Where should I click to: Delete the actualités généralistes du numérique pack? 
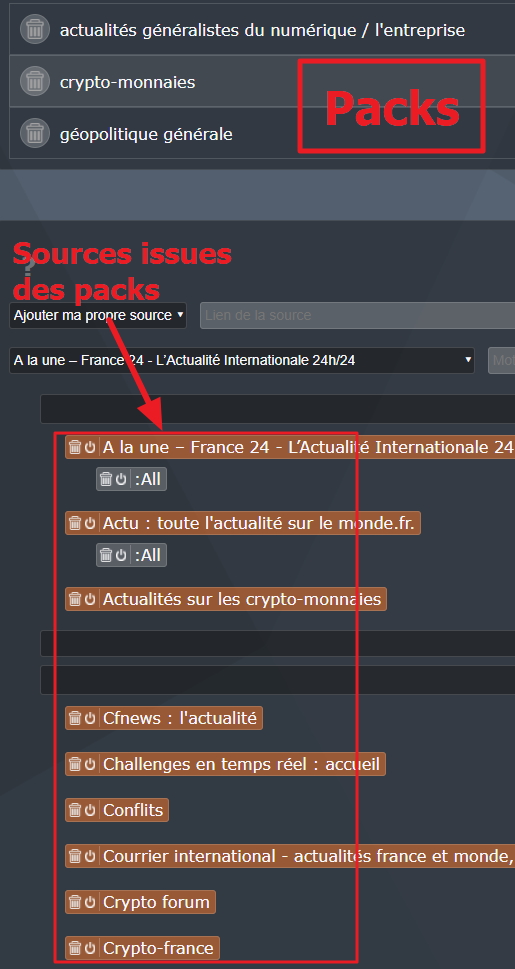click(35, 29)
